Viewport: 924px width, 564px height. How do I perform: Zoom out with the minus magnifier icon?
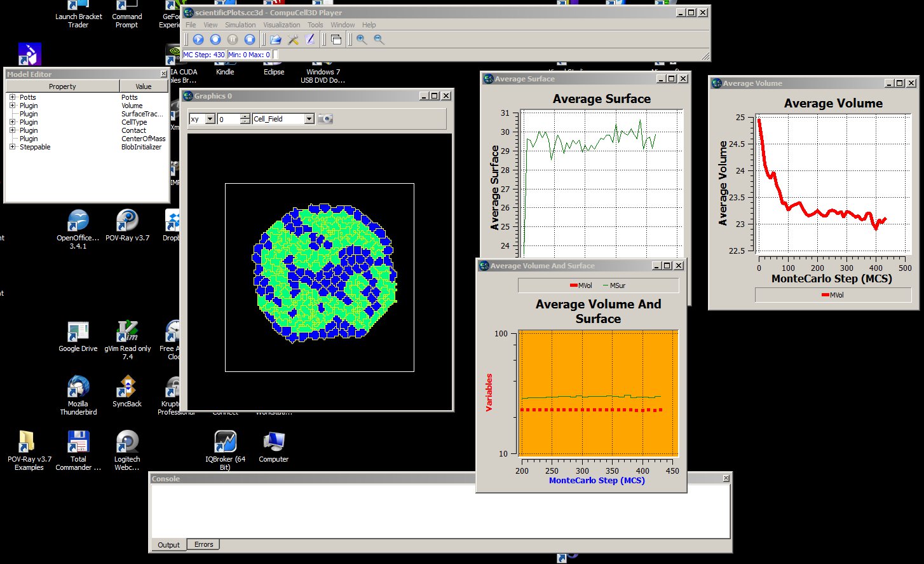pos(379,39)
